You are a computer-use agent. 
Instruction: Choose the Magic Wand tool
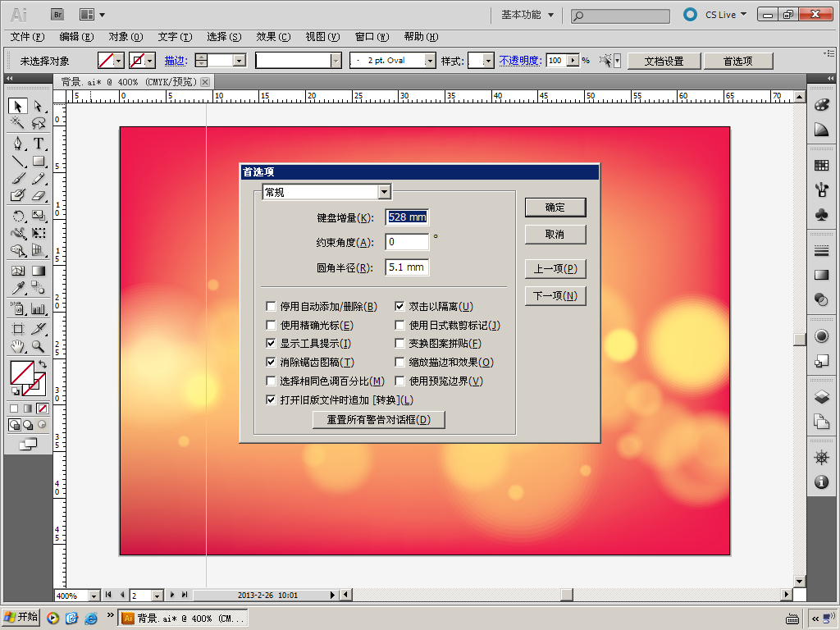[x=18, y=123]
